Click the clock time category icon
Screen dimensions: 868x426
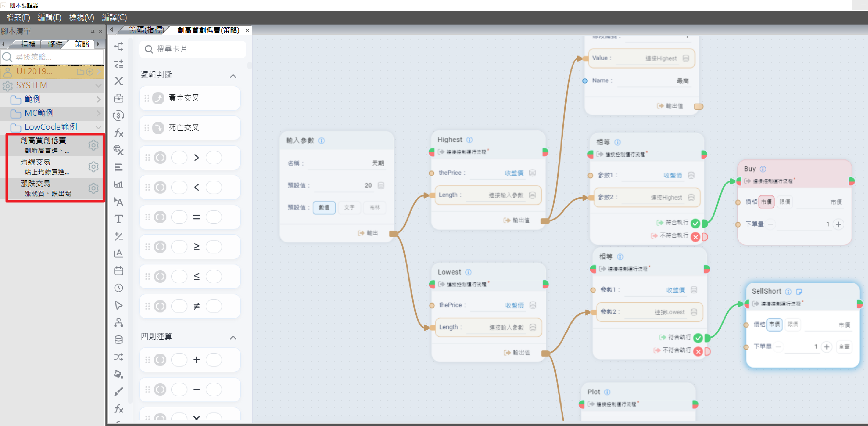pos(119,288)
